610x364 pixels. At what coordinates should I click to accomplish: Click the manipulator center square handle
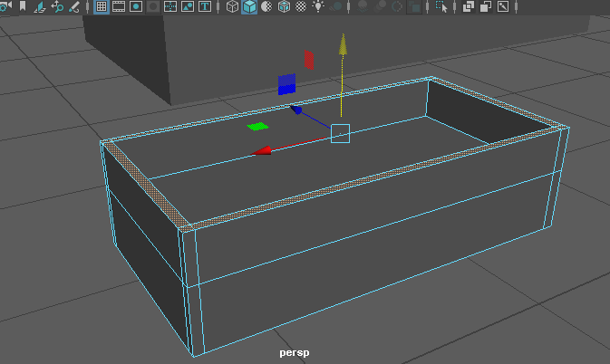coord(340,134)
